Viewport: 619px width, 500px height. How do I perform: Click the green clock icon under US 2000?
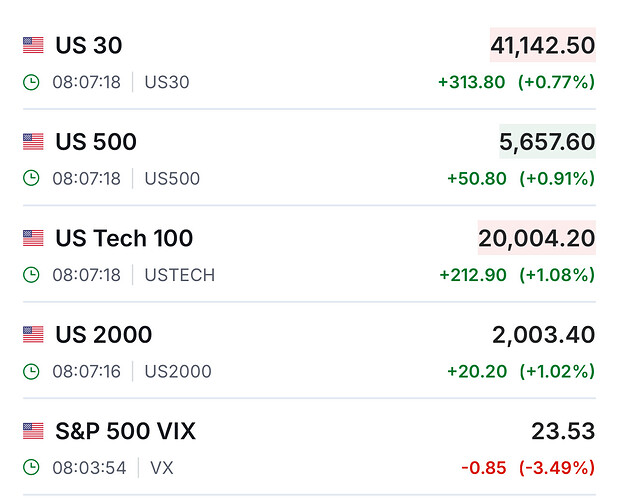click(x=31, y=371)
